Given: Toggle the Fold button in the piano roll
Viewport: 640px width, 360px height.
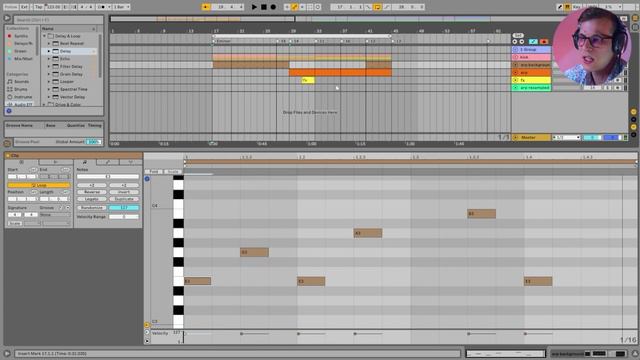Looking at the screenshot, I should point(154,171).
